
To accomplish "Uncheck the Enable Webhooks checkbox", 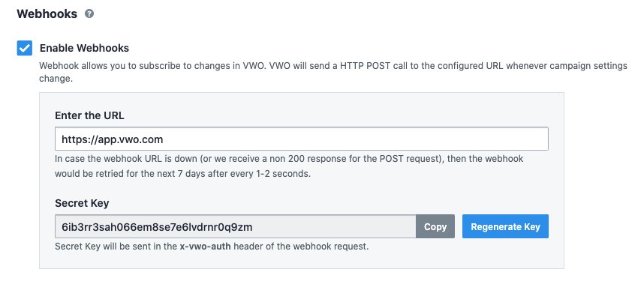I will [x=25, y=48].
